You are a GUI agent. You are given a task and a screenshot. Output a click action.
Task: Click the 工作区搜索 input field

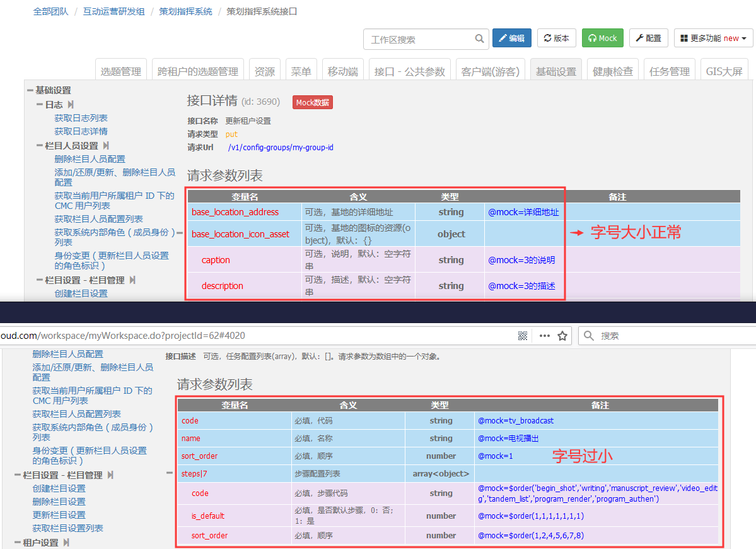tap(419, 39)
